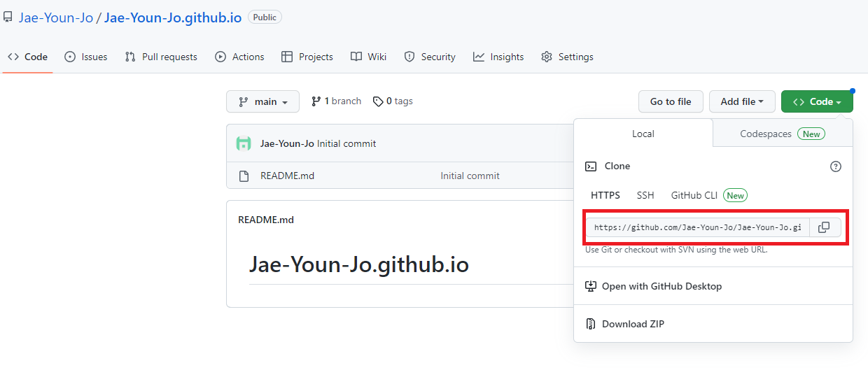View the 1 branch link
This screenshot has height=384, width=868.
(x=336, y=101)
